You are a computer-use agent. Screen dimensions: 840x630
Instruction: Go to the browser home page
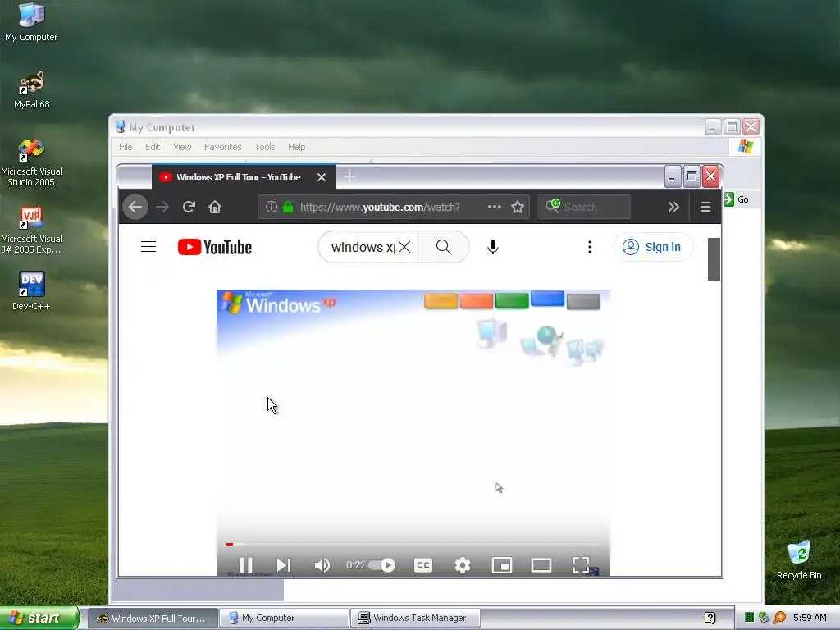[x=215, y=207]
